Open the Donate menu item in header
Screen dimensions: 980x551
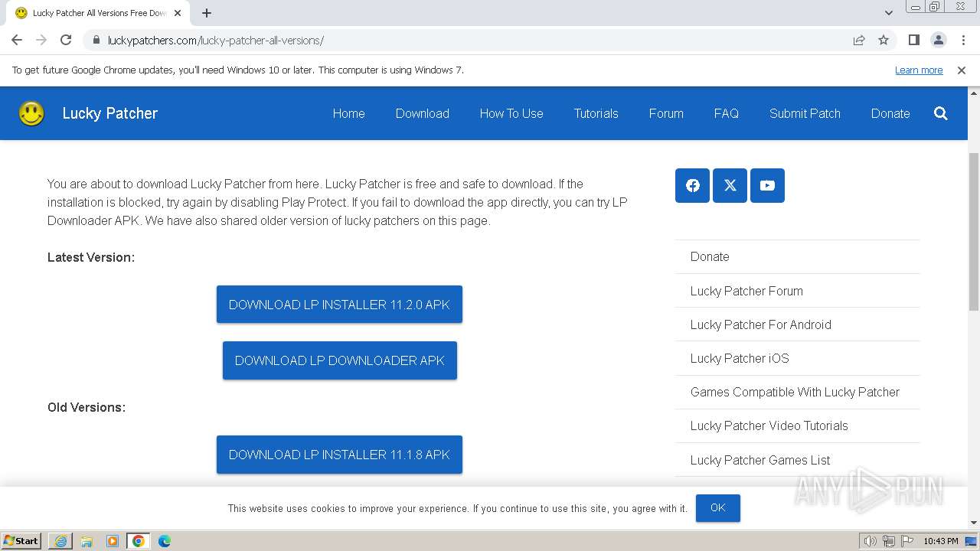(x=890, y=113)
